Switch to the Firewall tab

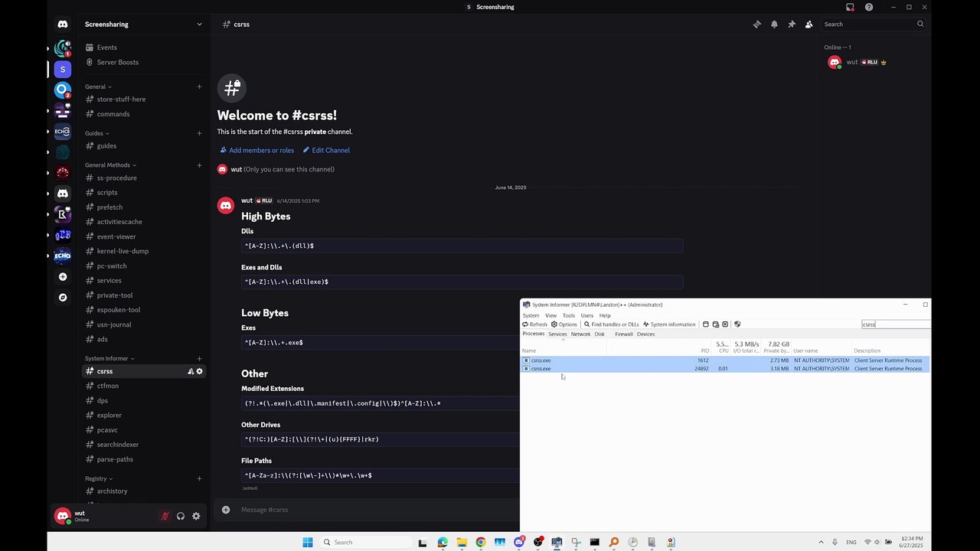click(x=624, y=334)
